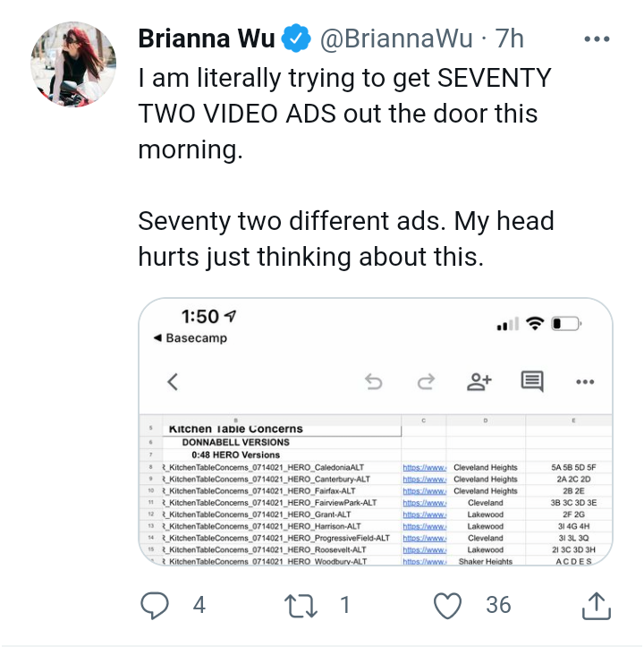
Task: Open the https link in the CaledoniaALT row
Action: tap(424, 467)
